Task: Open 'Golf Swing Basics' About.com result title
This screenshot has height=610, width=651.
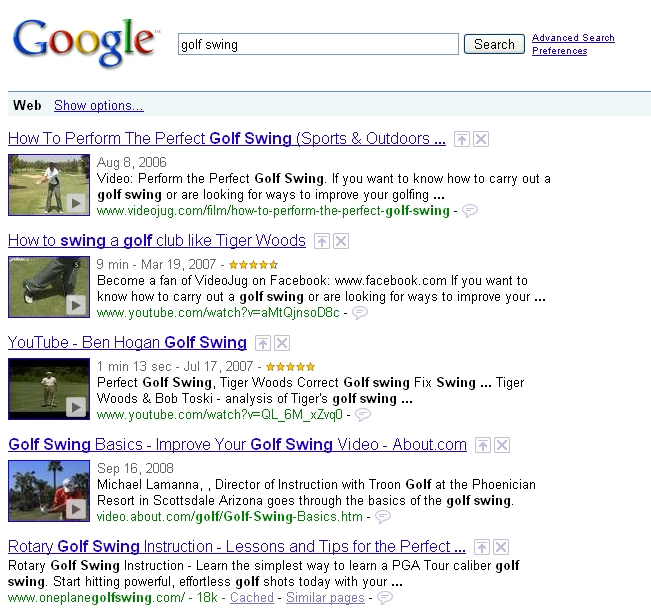Action: 237,445
